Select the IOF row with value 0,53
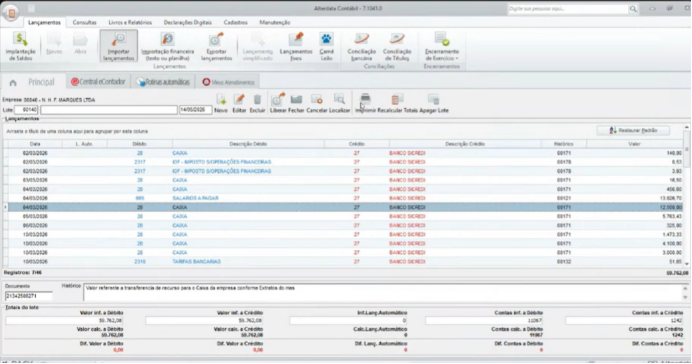Viewport: 692px width, 364px height. (343, 162)
